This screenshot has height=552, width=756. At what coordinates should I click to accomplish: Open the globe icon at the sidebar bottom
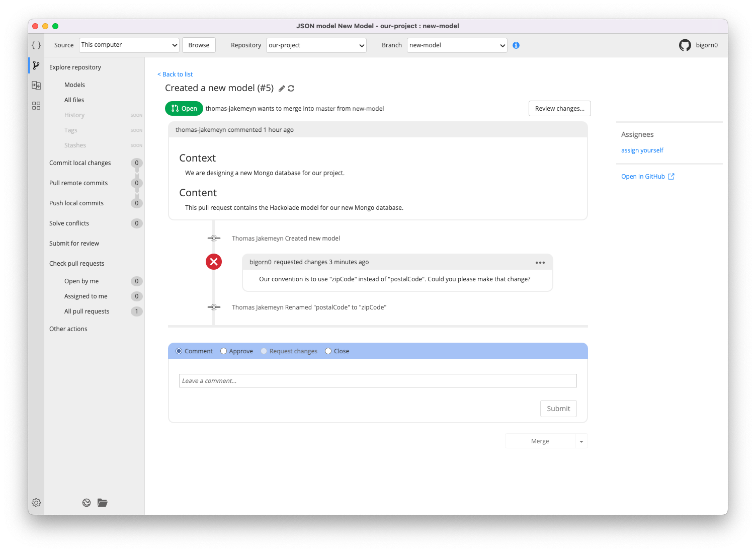click(86, 502)
